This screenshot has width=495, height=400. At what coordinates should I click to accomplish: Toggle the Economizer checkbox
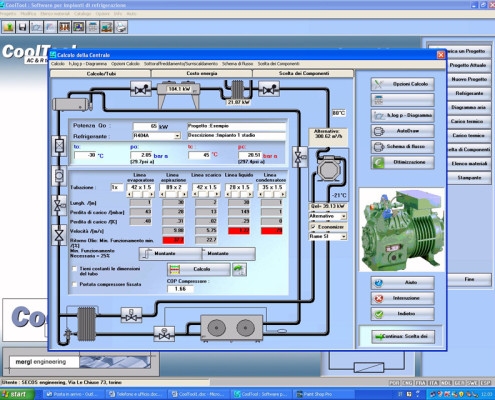coord(313,227)
